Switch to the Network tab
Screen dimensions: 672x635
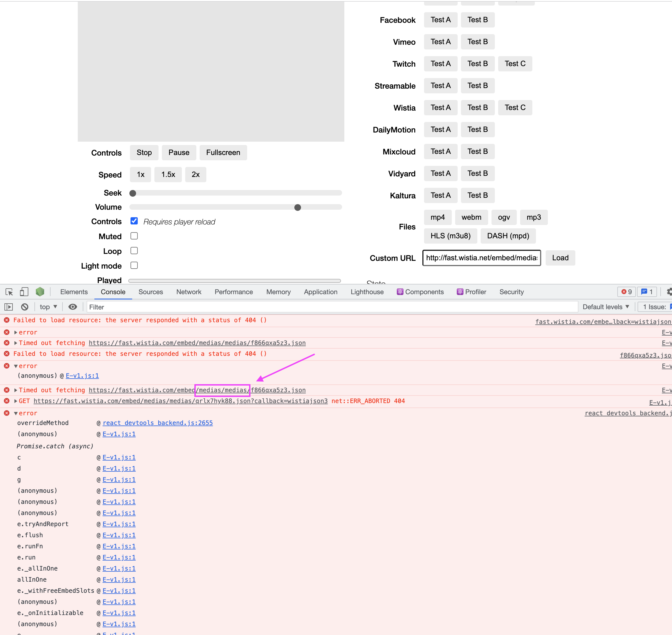point(189,291)
